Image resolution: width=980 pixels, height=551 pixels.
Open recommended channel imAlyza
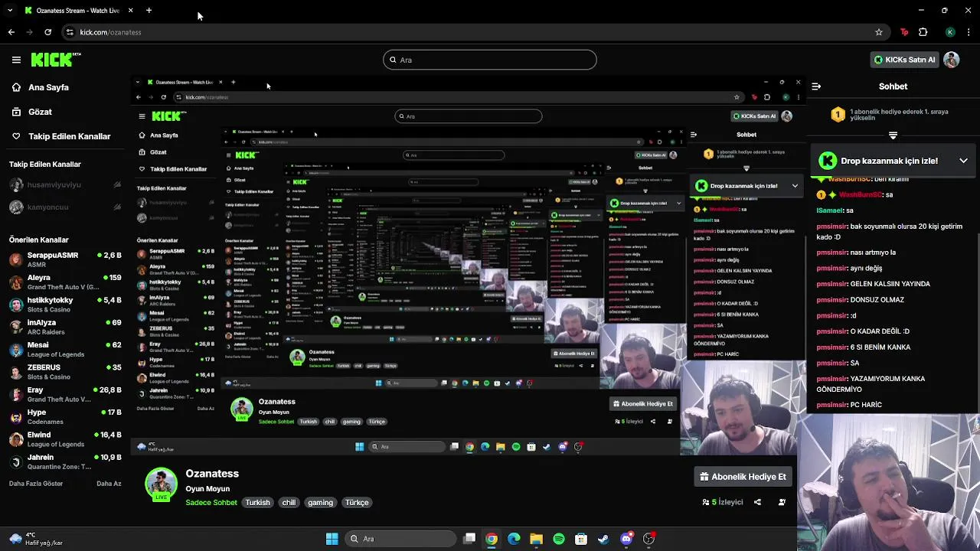(65, 327)
